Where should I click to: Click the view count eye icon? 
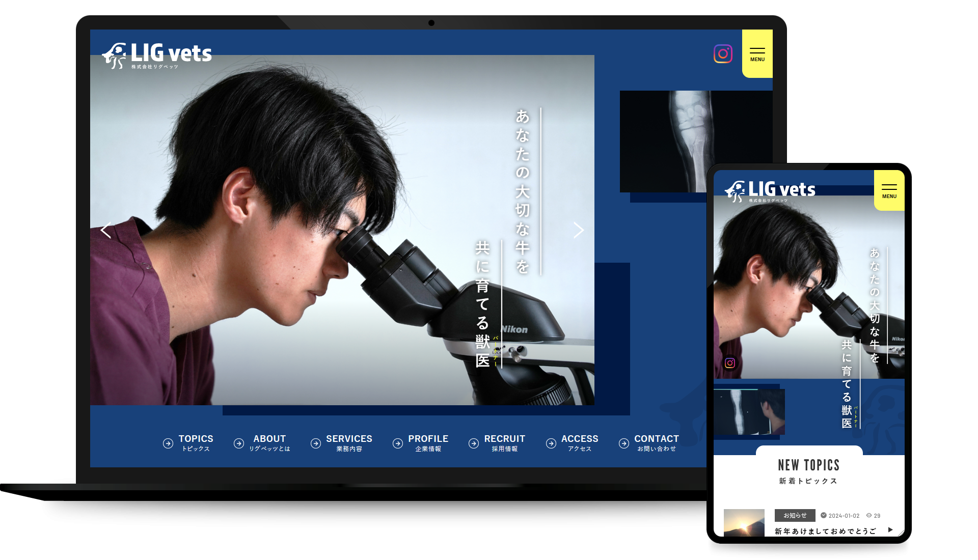tap(869, 515)
